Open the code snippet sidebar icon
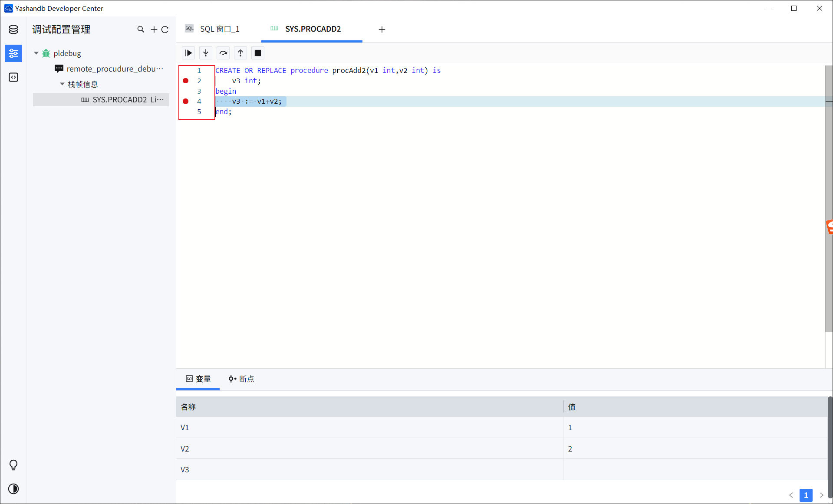The height and width of the screenshot is (504, 833). pyautogui.click(x=13, y=77)
